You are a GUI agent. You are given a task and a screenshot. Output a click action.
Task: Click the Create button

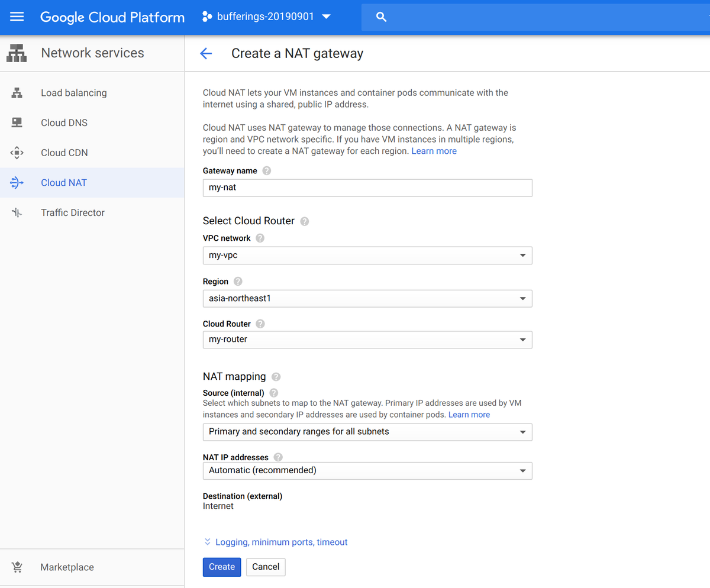pos(222,567)
